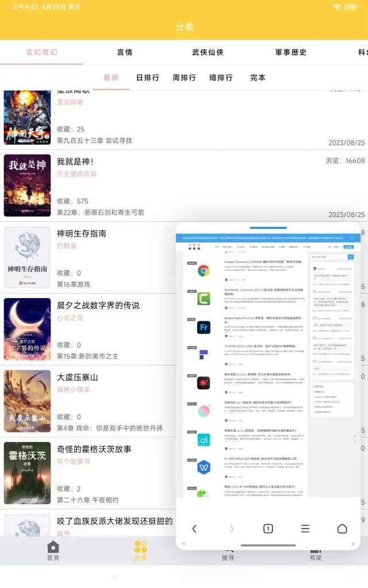This screenshot has width=368, height=588.
Task: Click author name 历史里吹吹风
Action: tap(76, 174)
